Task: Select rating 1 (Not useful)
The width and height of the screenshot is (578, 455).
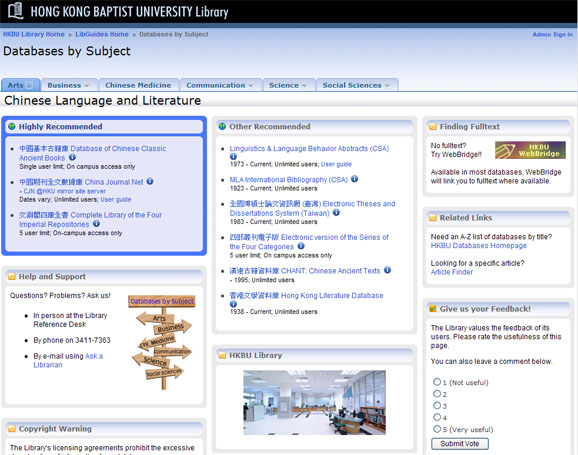Action: tap(437, 382)
